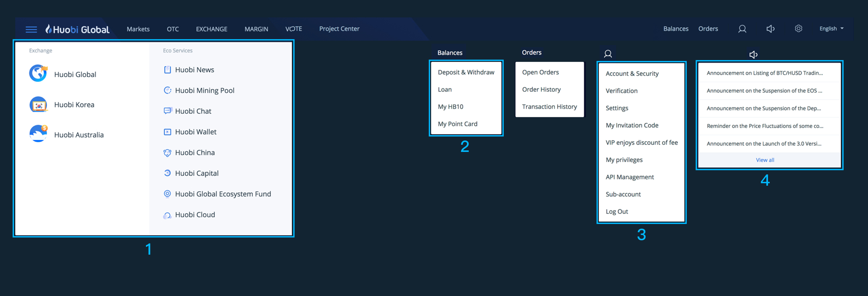The height and width of the screenshot is (296, 868).
Task: Click the Huobi Capital icon
Action: (168, 173)
